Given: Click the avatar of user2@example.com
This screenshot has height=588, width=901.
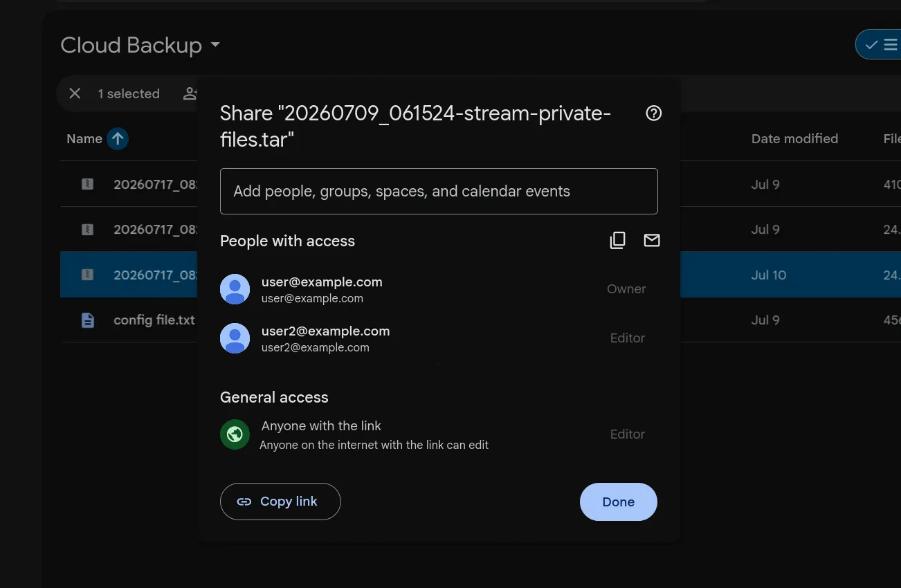Looking at the screenshot, I should pyautogui.click(x=235, y=338).
